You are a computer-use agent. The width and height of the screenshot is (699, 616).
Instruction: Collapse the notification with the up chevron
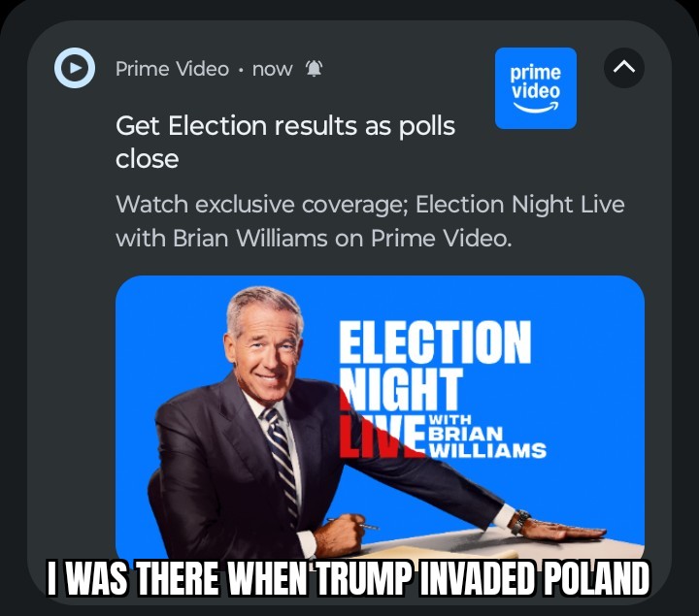click(x=623, y=67)
